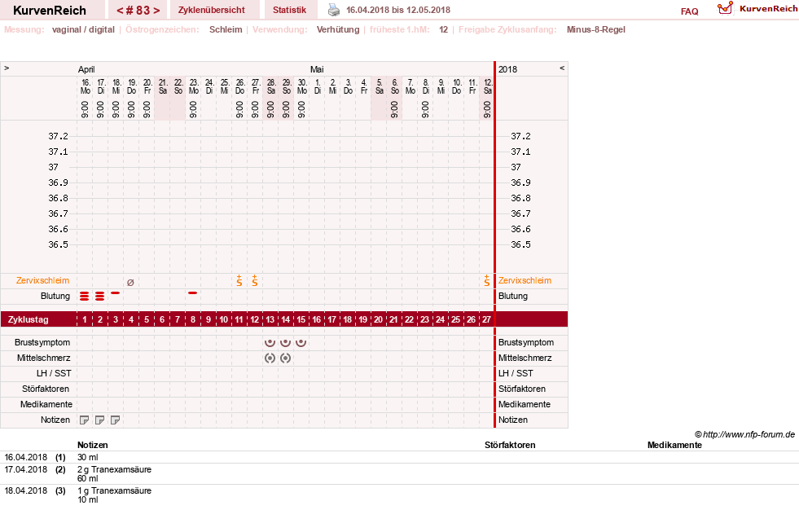
Task: Collapse chart with the < arrow beside 2018
Action: [562, 68]
